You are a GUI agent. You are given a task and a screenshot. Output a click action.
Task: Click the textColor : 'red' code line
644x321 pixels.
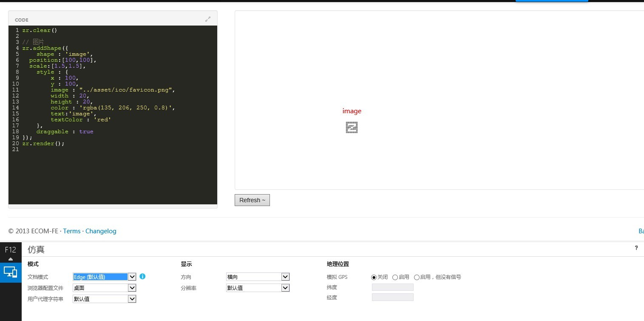pyautogui.click(x=81, y=120)
